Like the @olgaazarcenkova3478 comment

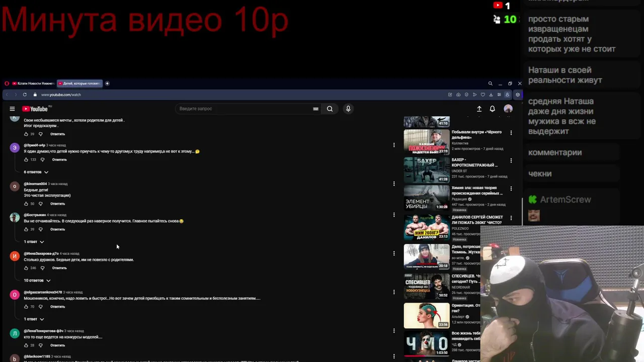[26, 307]
